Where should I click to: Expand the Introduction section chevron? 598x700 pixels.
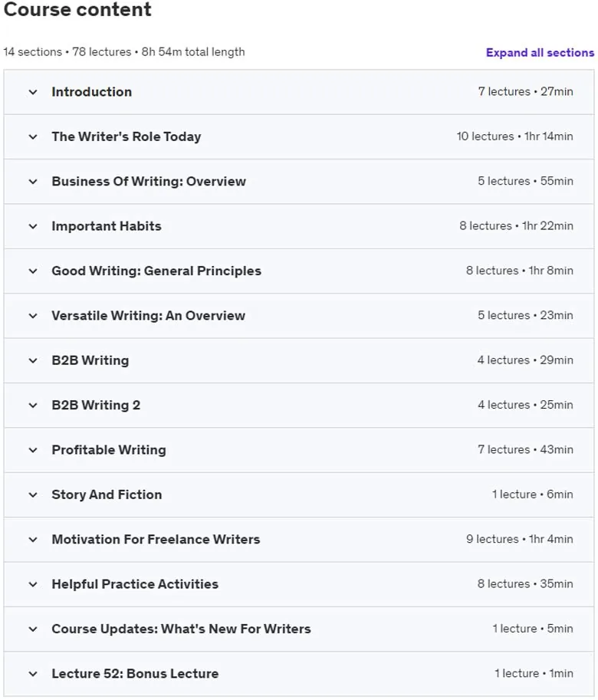point(33,92)
